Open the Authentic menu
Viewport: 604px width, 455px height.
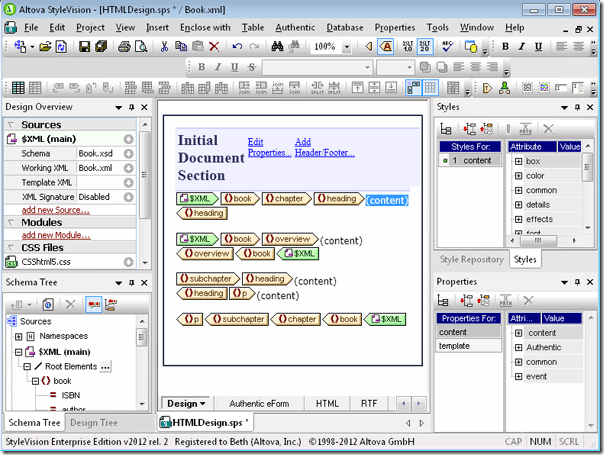pos(294,27)
